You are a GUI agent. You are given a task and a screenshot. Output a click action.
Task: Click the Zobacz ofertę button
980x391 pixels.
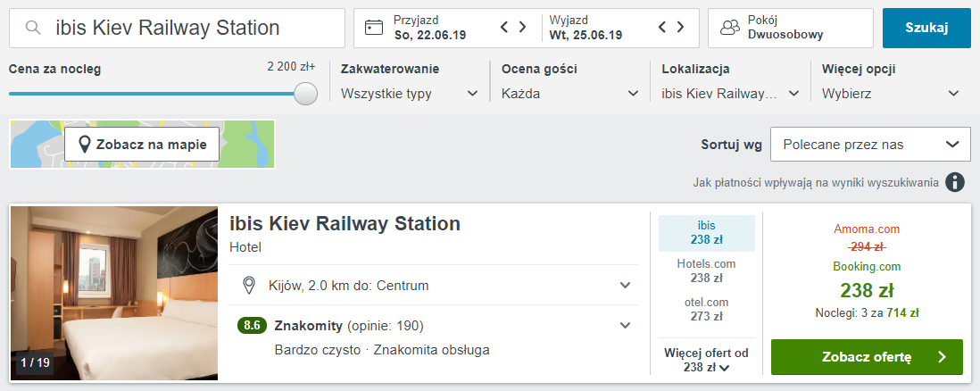(x=867, y=357)
